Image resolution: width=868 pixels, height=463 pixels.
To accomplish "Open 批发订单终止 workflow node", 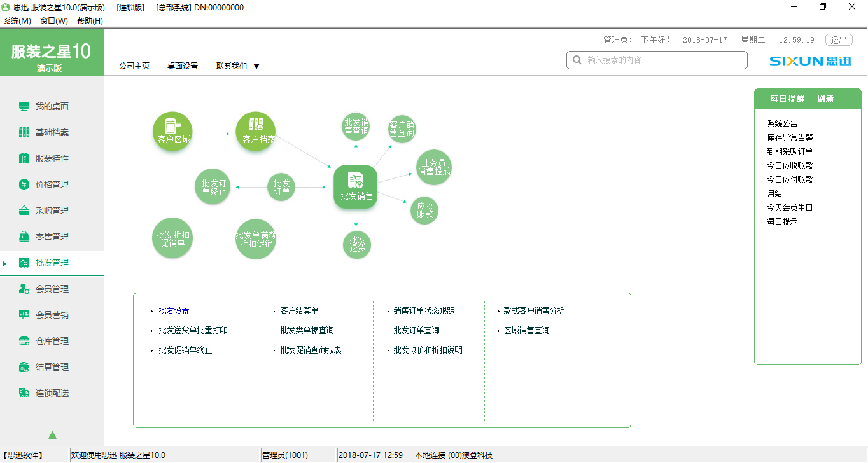I will coord(213,187).
